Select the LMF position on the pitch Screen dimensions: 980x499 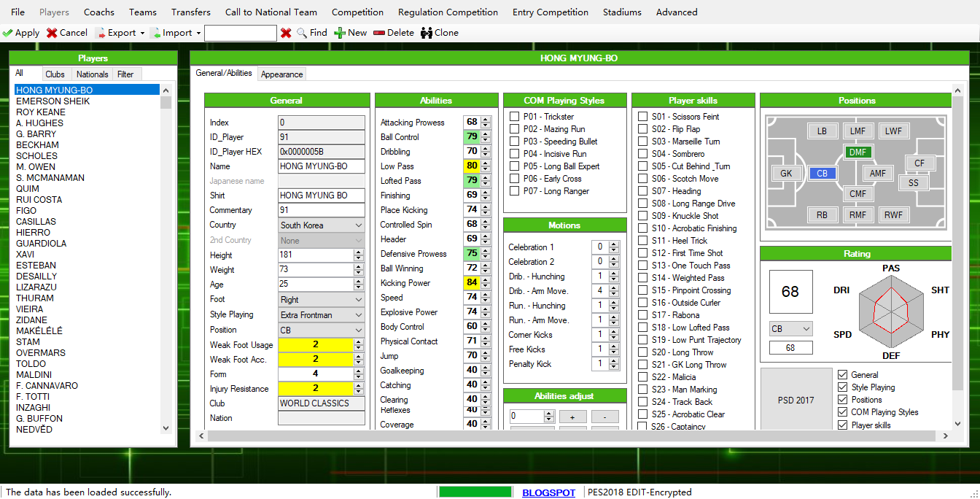click(857, 131)
